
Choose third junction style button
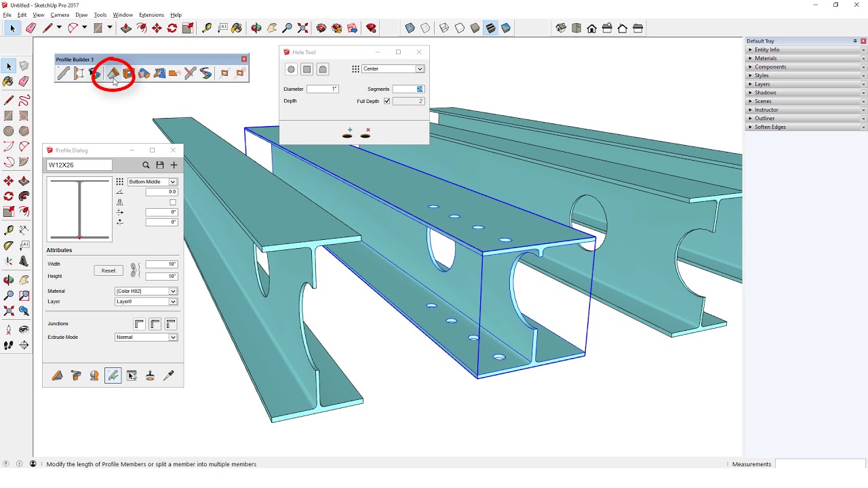click(x=171, y=324)
